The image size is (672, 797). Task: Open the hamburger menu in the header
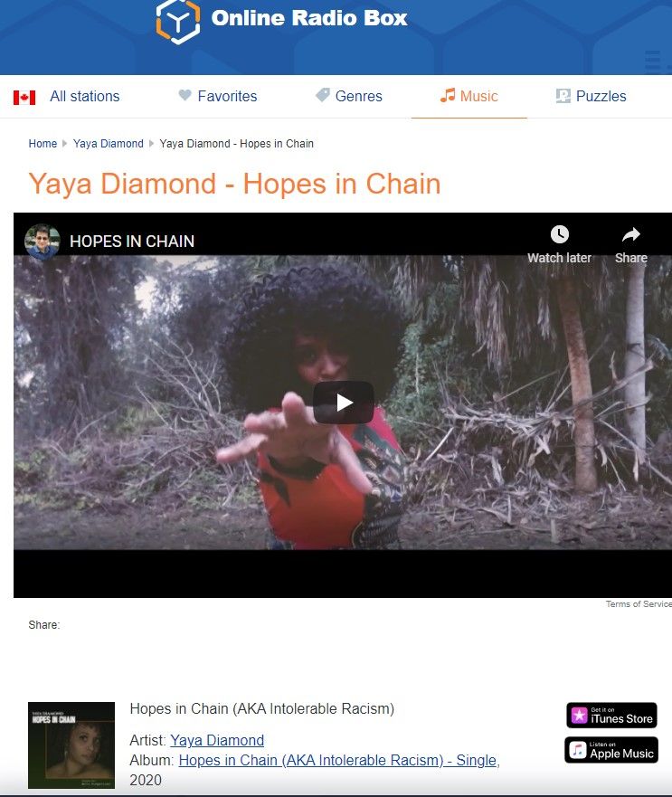653,62
